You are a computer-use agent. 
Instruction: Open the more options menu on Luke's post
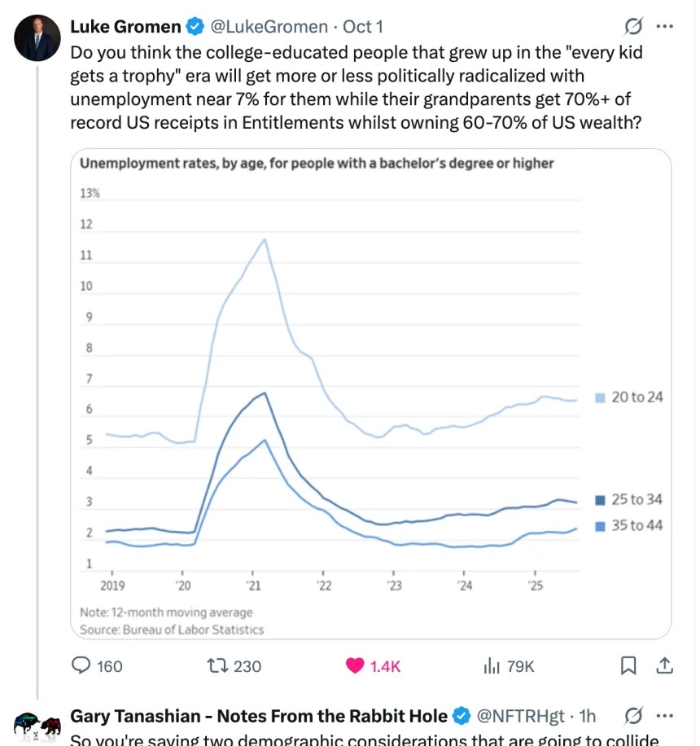pos(664,27)
